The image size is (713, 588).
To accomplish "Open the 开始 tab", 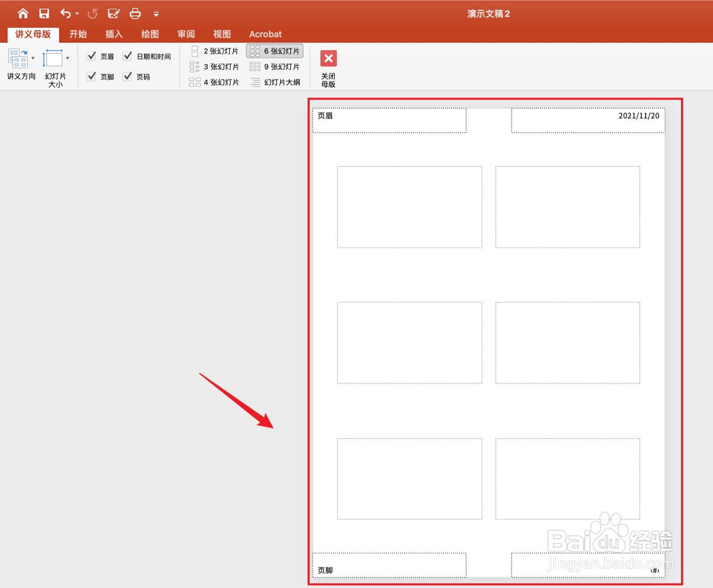I will pyautogui.click(x=78, y=34).
